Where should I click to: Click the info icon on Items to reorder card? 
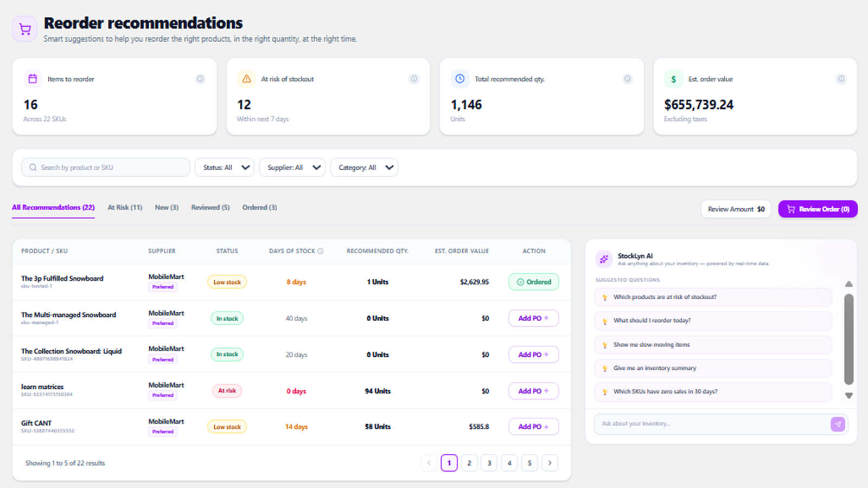coord(200,79)
